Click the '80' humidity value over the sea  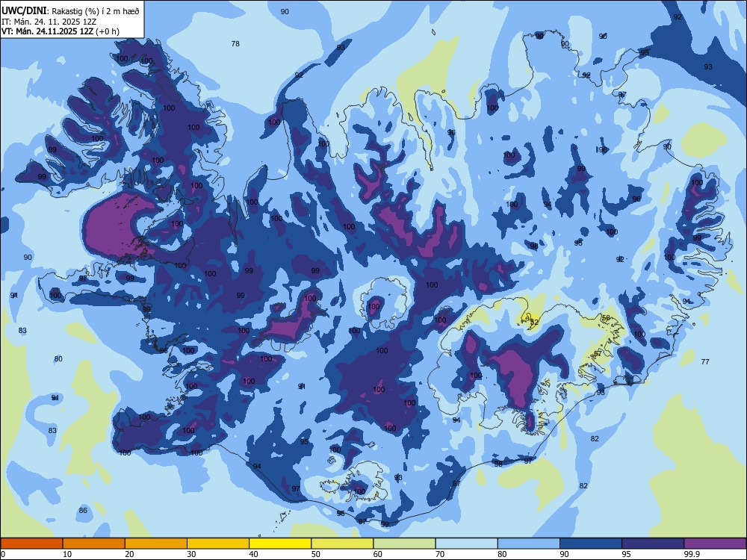click(x=58, y=359)
